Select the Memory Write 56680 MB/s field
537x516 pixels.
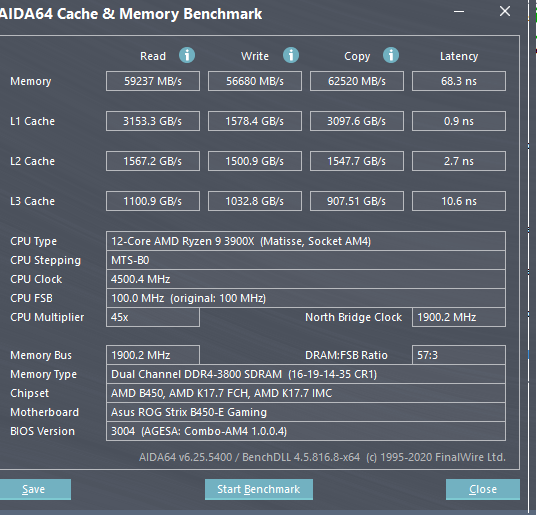255,81
